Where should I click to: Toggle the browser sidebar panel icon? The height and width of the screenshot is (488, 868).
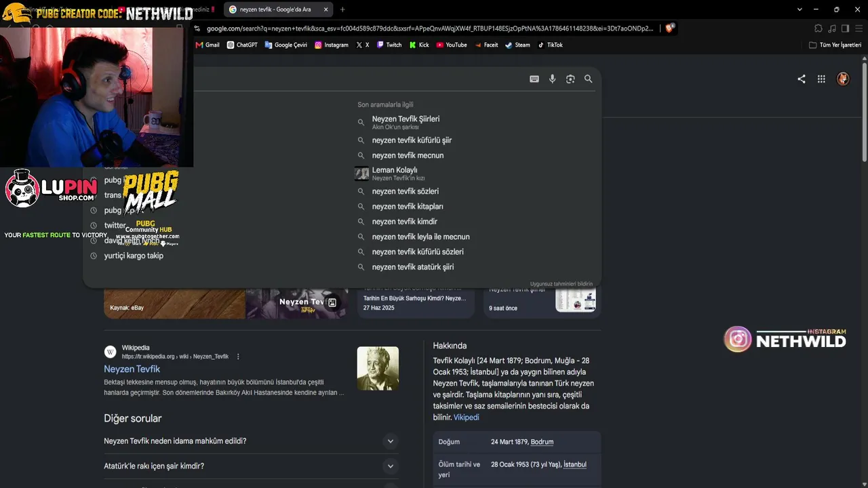pyautogui.click(x=845, y=28)
